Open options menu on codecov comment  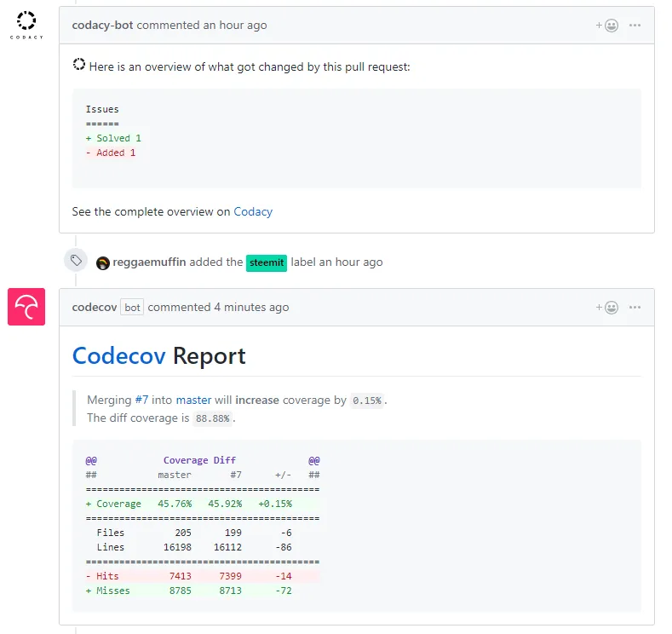(x=635, y=308)
